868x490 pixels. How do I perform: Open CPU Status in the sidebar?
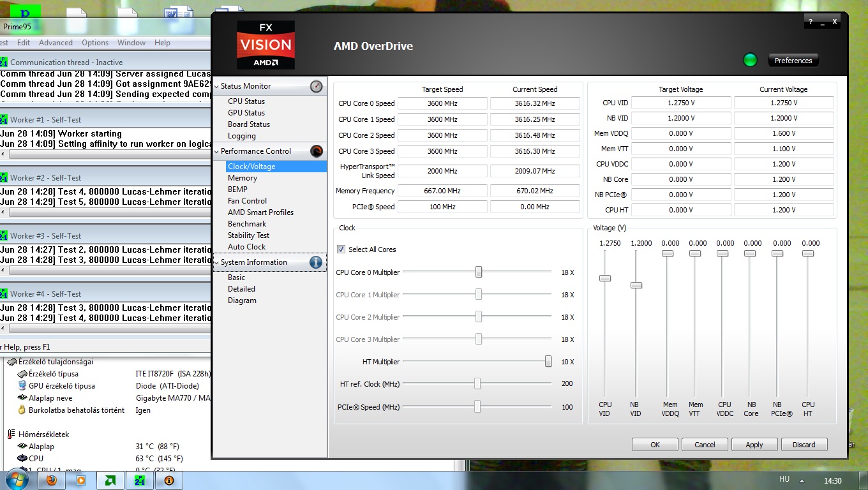[246, 101]
